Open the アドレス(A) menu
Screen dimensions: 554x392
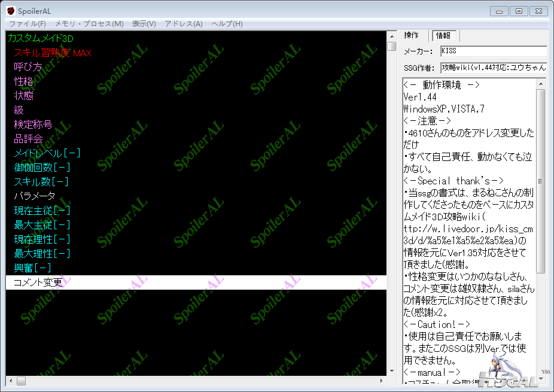point(184,24)
